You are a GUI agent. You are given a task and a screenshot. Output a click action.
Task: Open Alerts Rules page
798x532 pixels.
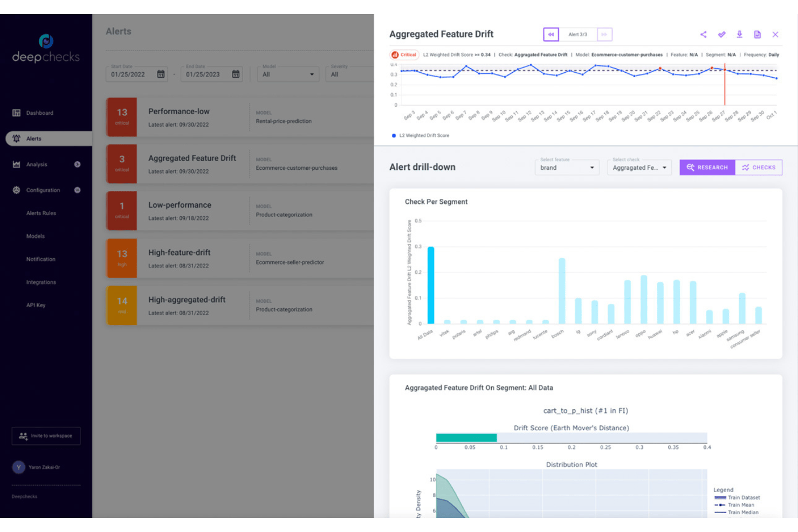pyautogui.click(x=41, y=213)
